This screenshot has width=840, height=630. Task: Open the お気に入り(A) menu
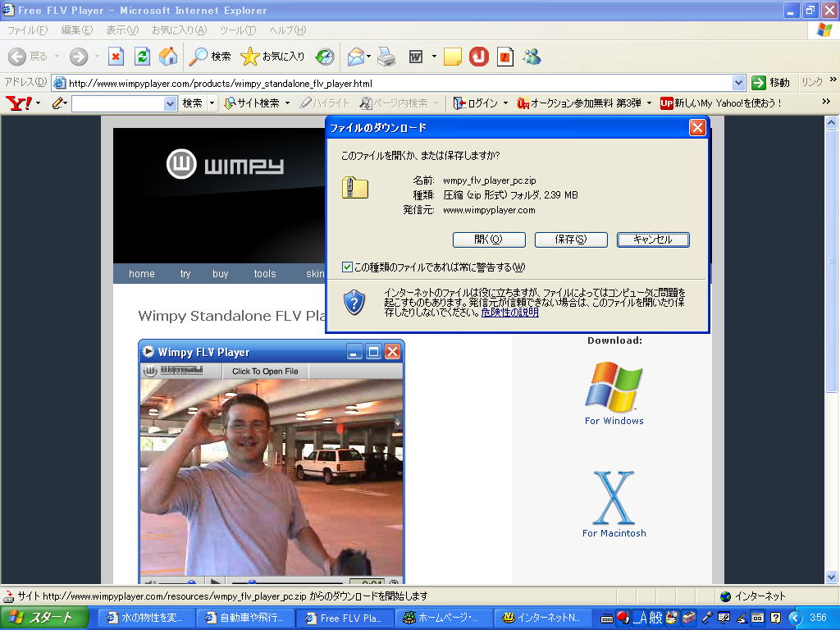179,30
